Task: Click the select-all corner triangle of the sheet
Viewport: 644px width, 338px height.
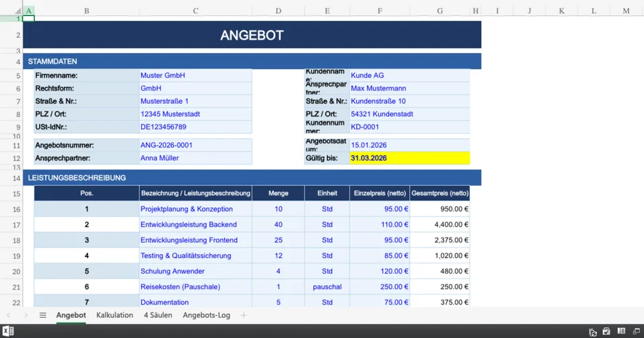Action: tap(17, 11)
